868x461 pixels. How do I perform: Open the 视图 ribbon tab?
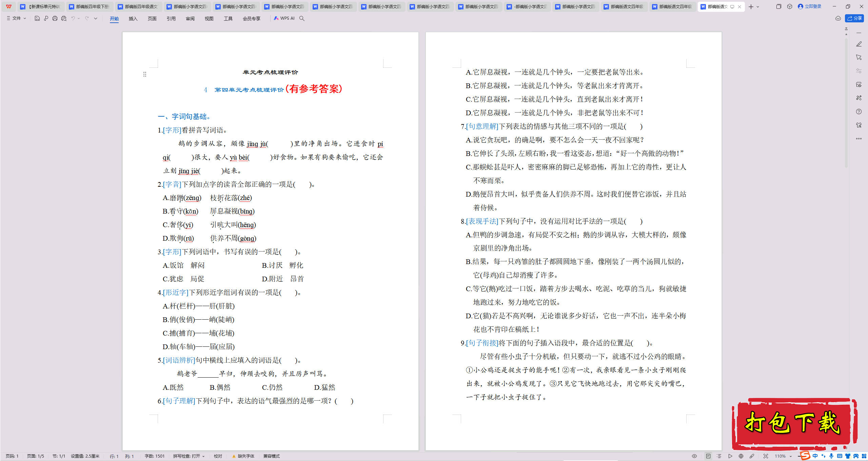209,18
